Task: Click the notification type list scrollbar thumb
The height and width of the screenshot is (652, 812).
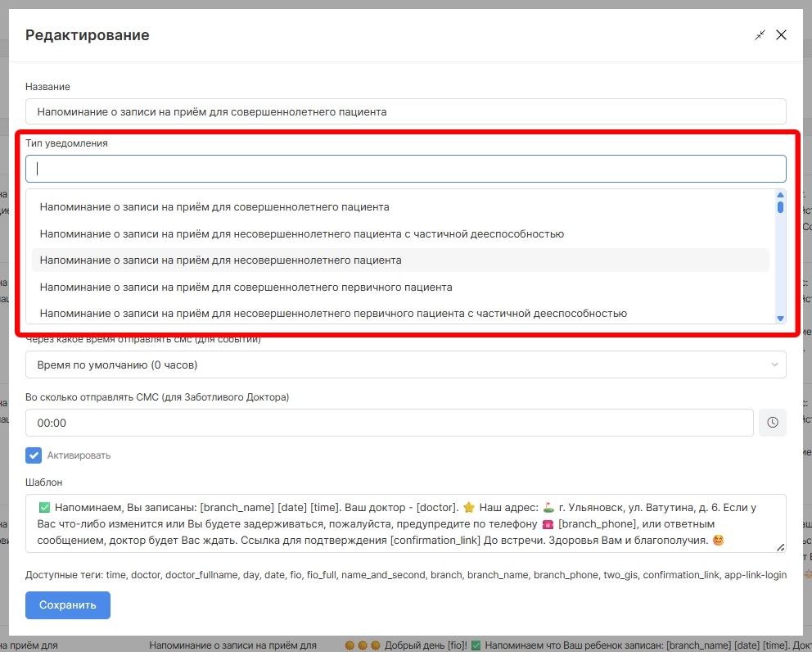Action: click(780, 207)
